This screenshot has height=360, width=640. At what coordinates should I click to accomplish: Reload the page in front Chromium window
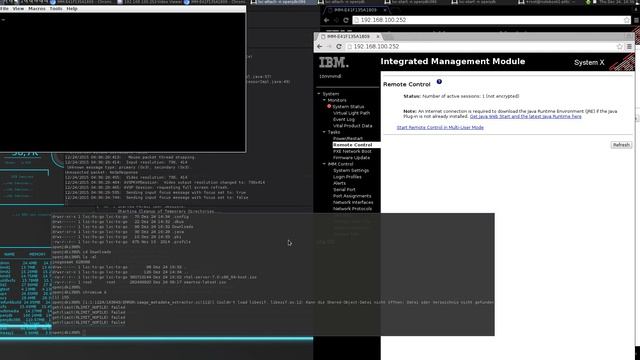point(339,47)
